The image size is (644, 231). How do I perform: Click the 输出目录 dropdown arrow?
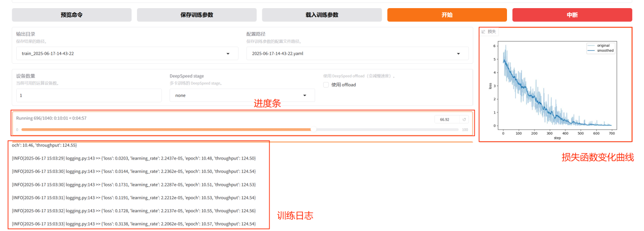pyautogui.click(x=228, y=53)
